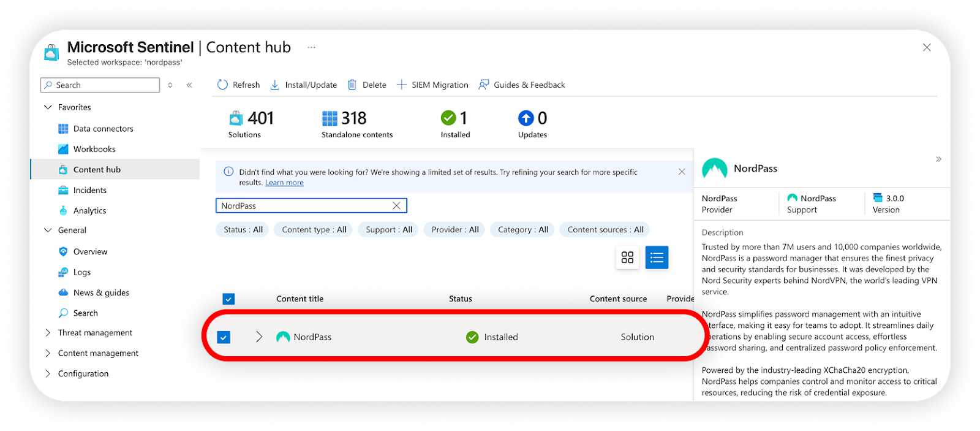The height and width of the screenshot is (431, 980).
Task: Open Data connectors page
Action: 104,129
